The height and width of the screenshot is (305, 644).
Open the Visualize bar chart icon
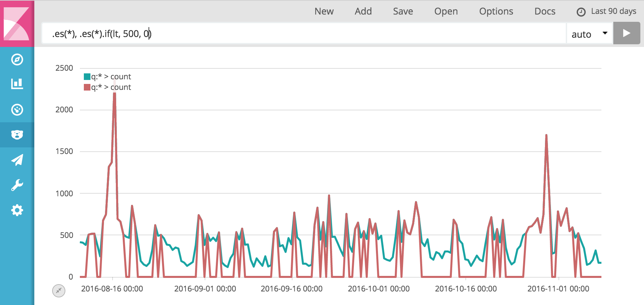pos(17,84)
